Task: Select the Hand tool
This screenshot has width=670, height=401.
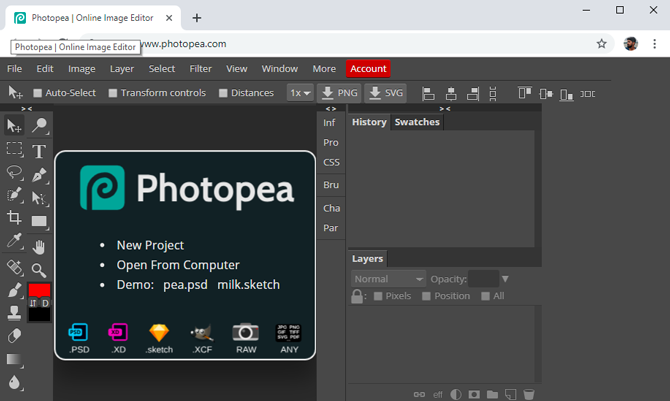Action: (x=39, y=247)
